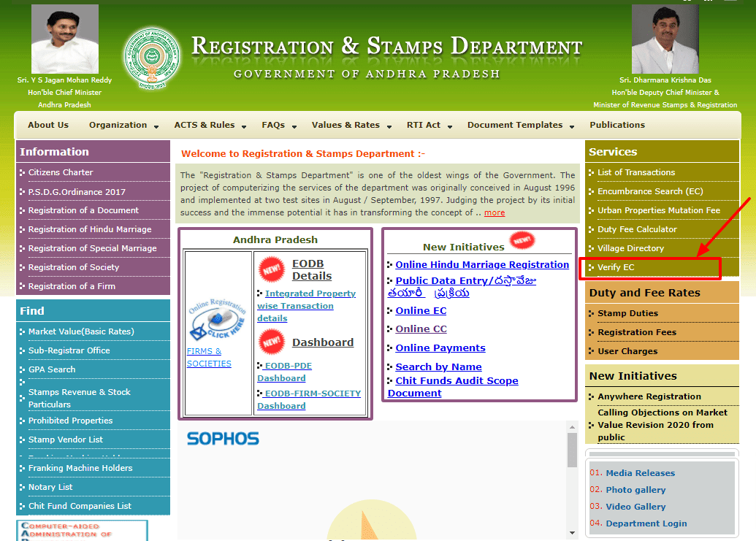Click the SOPHOS logo

tap(223, 438)
